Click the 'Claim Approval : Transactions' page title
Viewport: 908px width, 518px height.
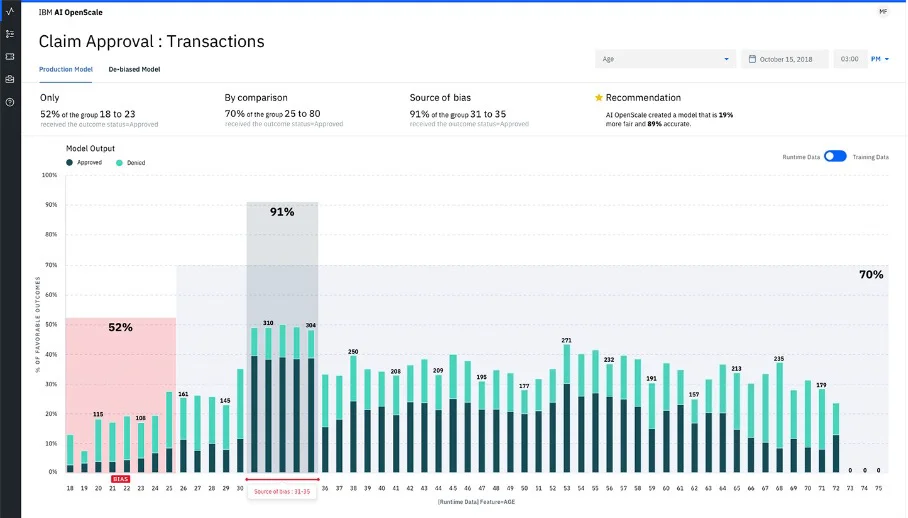pos(151,42)
